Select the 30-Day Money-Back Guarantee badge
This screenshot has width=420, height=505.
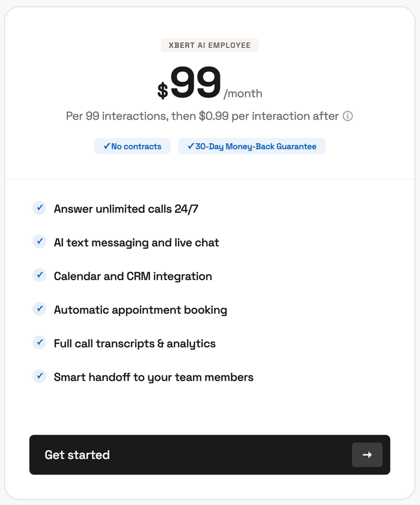(x=252, y=146)
